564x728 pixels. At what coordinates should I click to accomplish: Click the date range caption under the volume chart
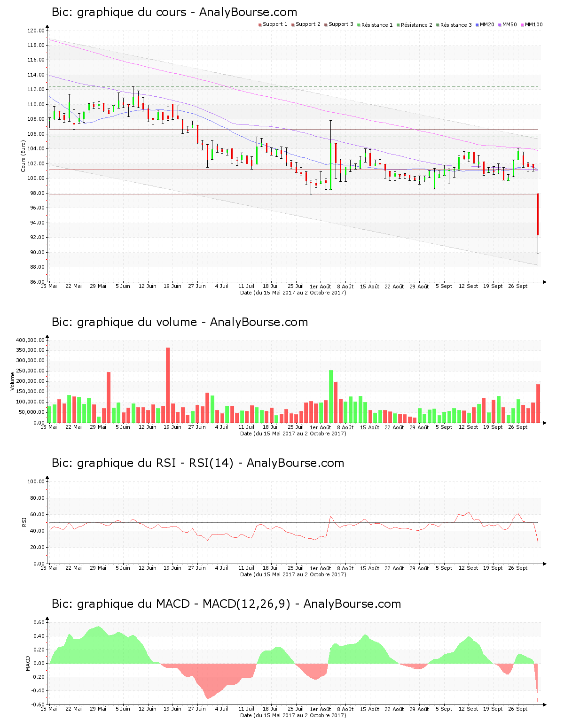(x=293, y=434)
